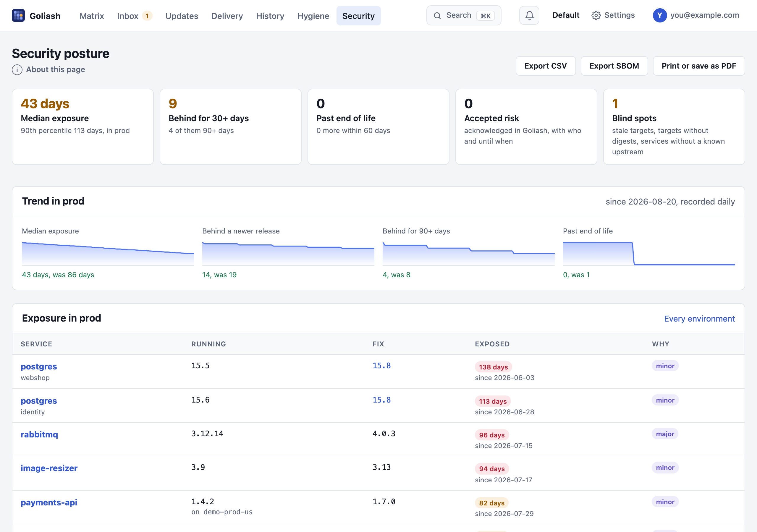Click the Behind a newer release chart

(x=288, y=254)
